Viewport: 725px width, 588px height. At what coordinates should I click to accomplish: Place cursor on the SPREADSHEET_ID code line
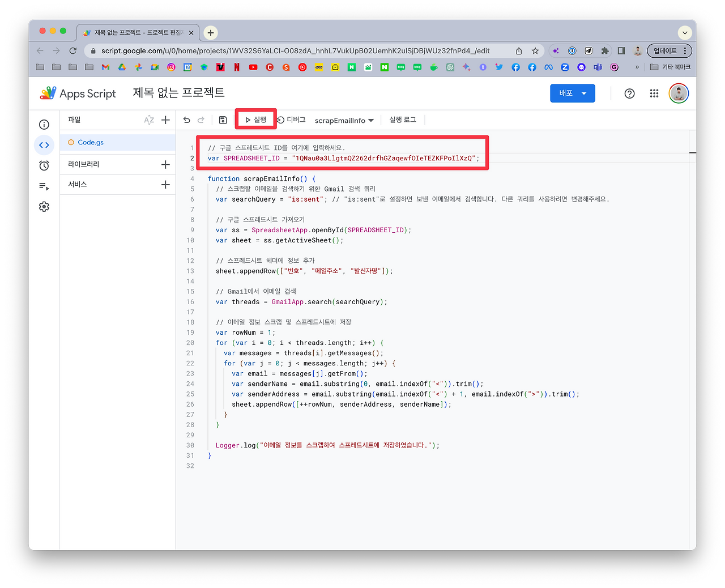[x=343, y=159]
